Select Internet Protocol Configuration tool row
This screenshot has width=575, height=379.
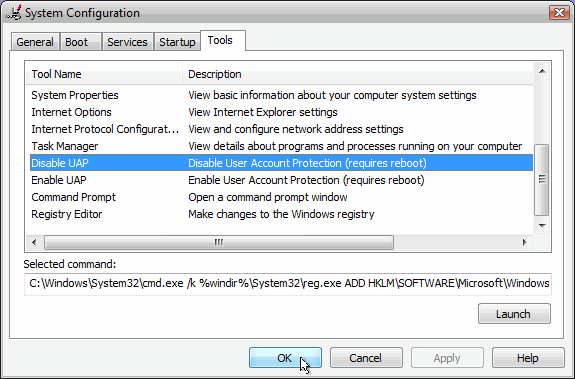(x=281, y=129)
